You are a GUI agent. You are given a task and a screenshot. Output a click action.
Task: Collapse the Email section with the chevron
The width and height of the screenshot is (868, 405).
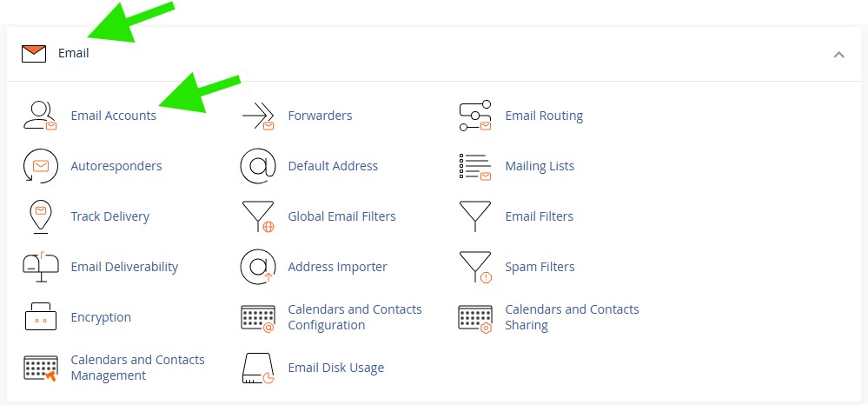(x=838, y=54)
